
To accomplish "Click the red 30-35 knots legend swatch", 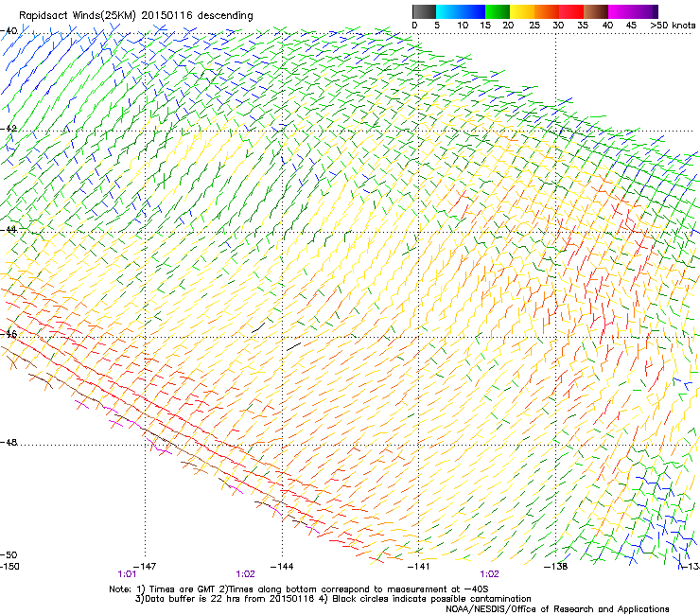I will pyautogui.click(x=571, y=11).
